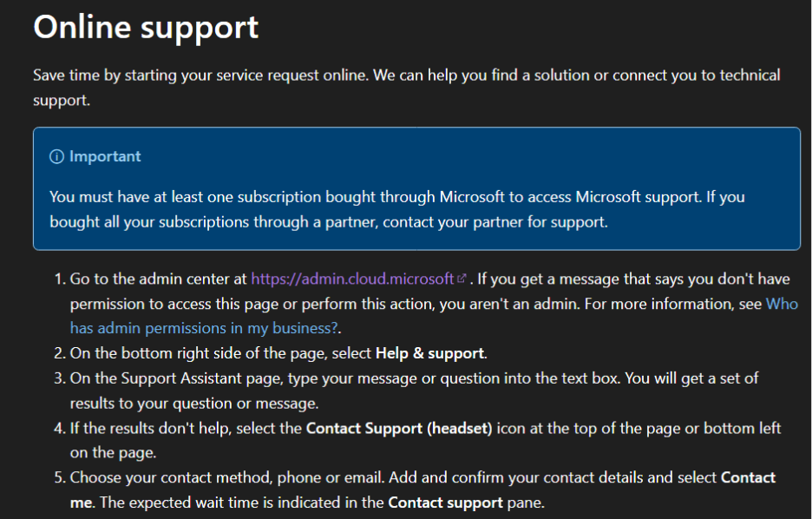Click the bold 'Contact me' text in step 5
Image resolution: width=812 pixels, height=519 pixels.
coord(422,490)
